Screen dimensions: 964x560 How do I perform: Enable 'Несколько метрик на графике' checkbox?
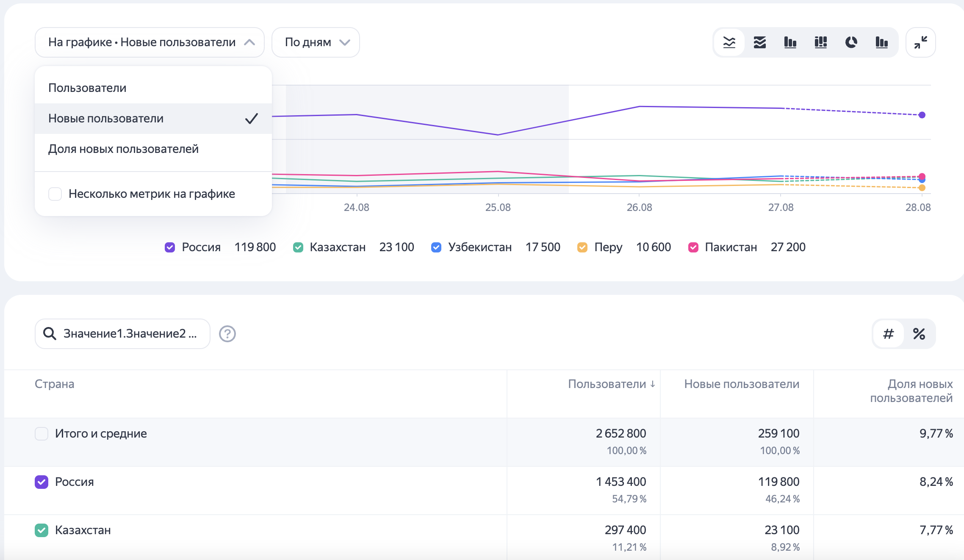tap(55, 194)
